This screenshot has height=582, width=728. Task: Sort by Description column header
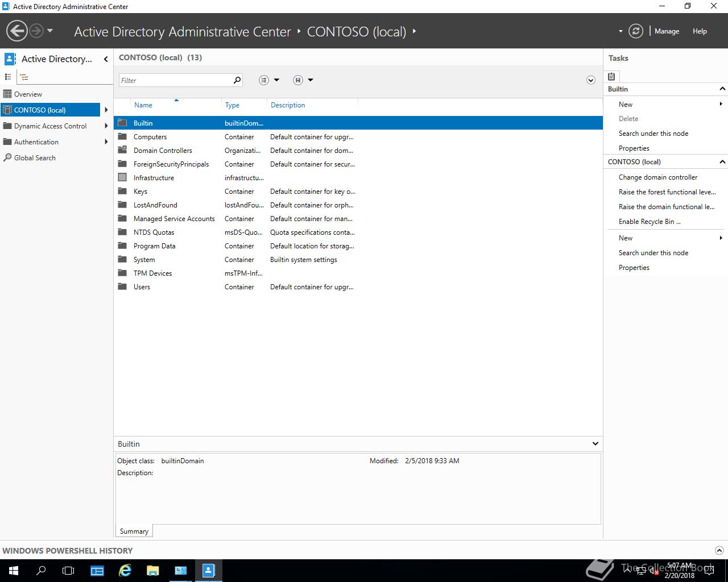point(288,105)
